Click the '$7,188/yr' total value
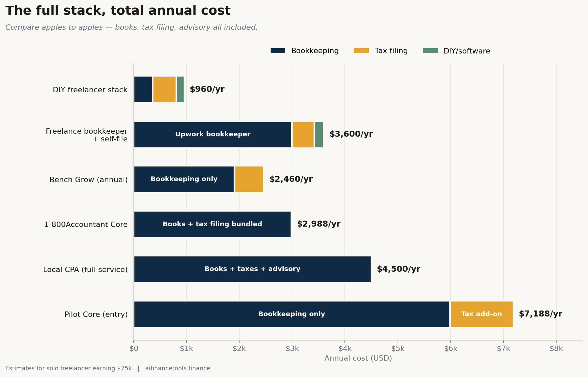This screenshot has height=377, width=588. point(541,314)
